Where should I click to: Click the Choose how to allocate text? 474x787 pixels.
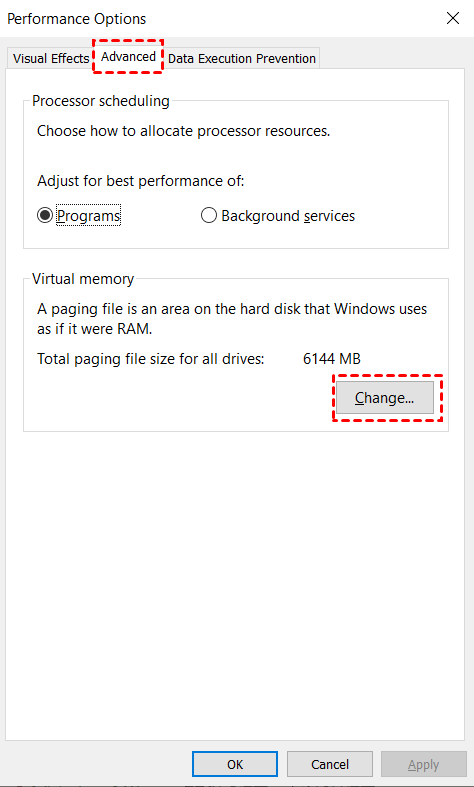point(184,132)
